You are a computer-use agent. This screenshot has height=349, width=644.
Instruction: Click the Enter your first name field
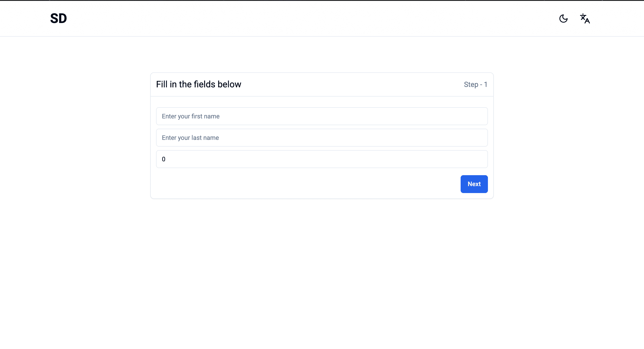pyautogui.click(x=322, y=116)
